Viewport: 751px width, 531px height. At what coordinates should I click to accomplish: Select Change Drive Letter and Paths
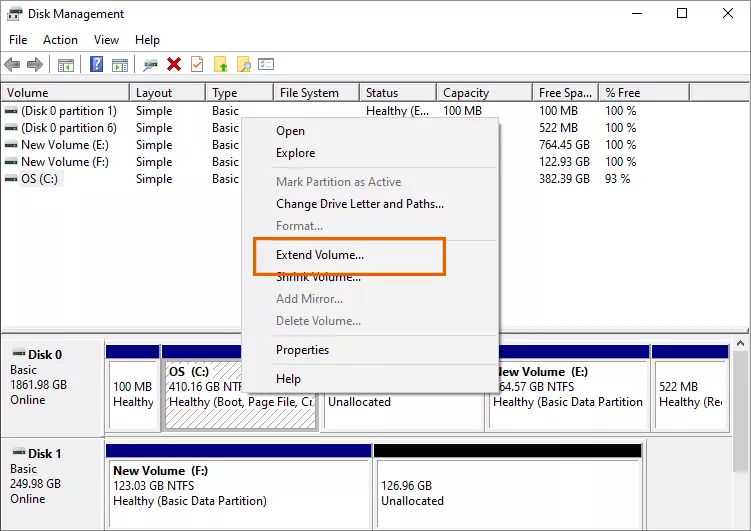[x=359, y=204]
